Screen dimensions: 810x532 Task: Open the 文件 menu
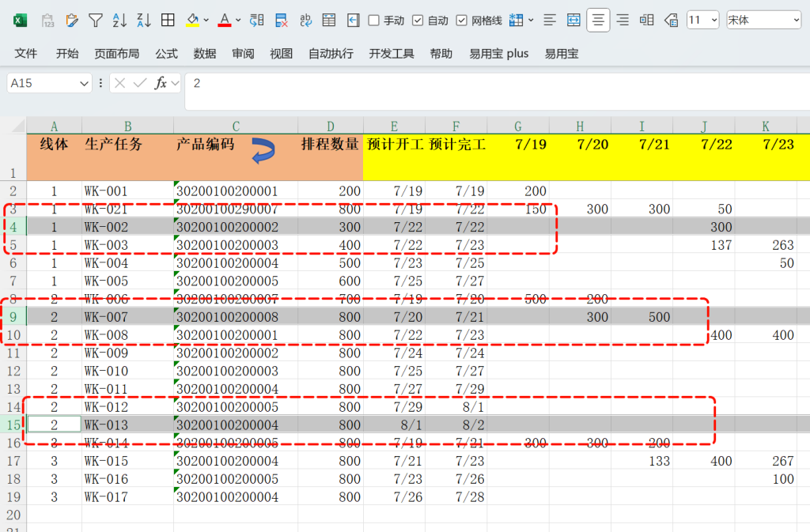click(26, 54)
